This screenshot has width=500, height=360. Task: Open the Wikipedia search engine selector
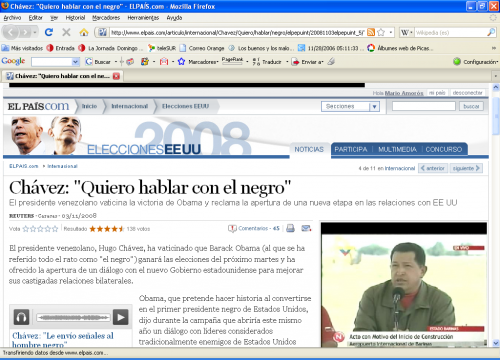(x=406, y=32)
